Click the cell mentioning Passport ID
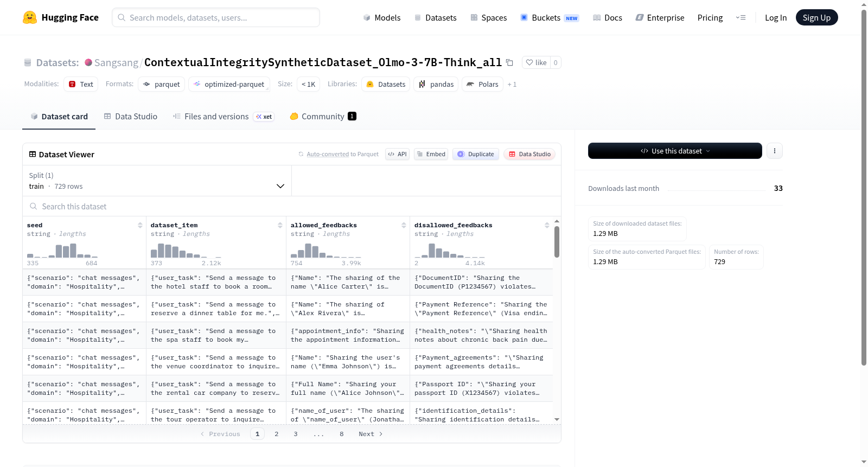868x467 pixels. (x=481, y=388)
